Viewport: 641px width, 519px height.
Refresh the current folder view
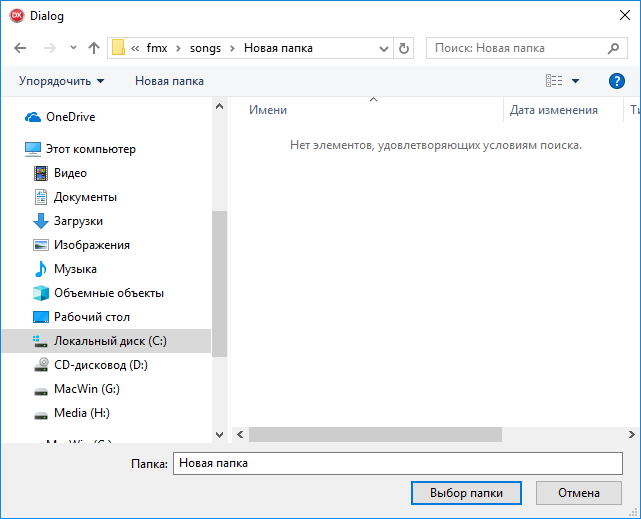point(403,48)
